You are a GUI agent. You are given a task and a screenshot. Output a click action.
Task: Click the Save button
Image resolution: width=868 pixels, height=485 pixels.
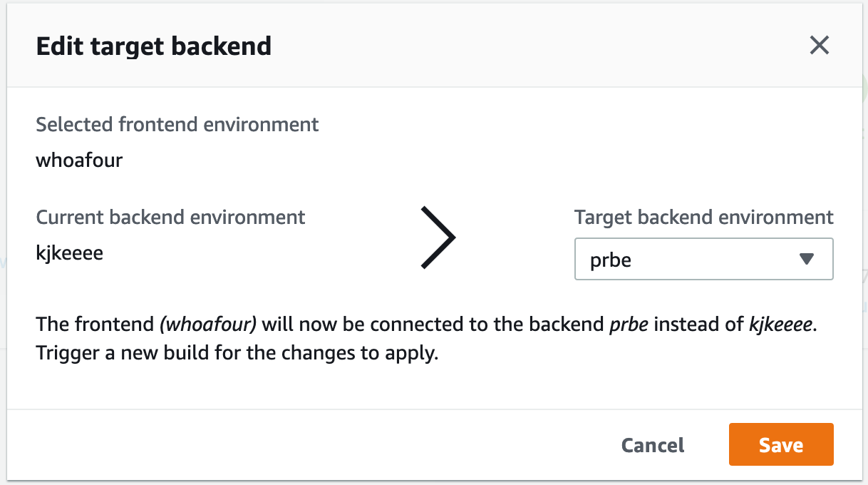(780, 444)
